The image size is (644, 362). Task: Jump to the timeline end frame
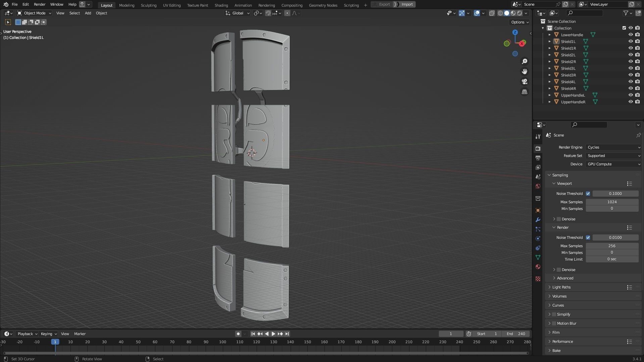pyautogui.click(x=287, y=334)
